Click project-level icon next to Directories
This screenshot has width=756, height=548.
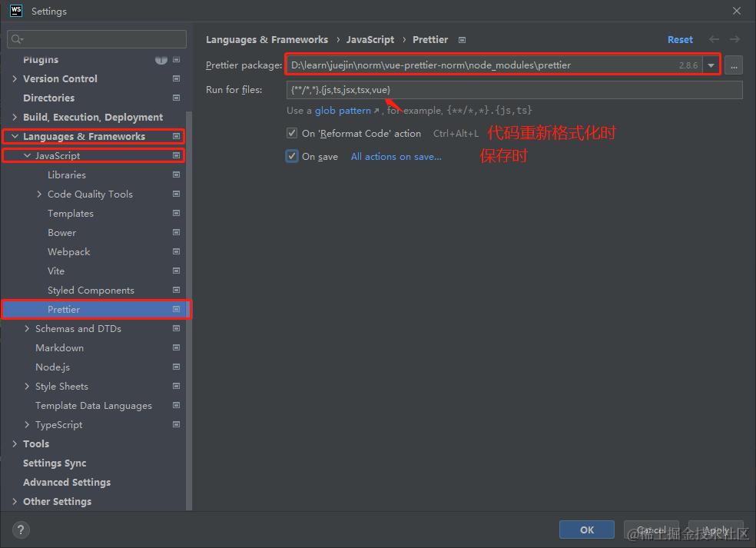(177, 98)
